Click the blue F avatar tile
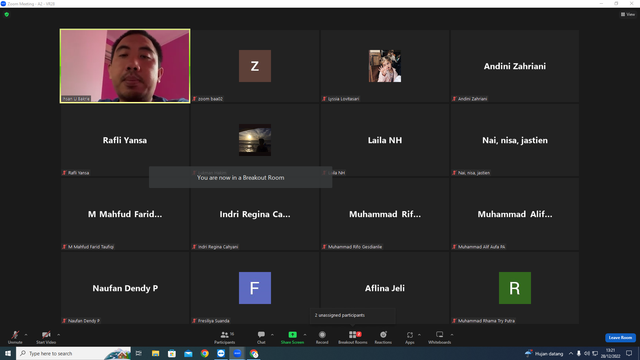The image size is (640, 360). [x=255, y=288]
